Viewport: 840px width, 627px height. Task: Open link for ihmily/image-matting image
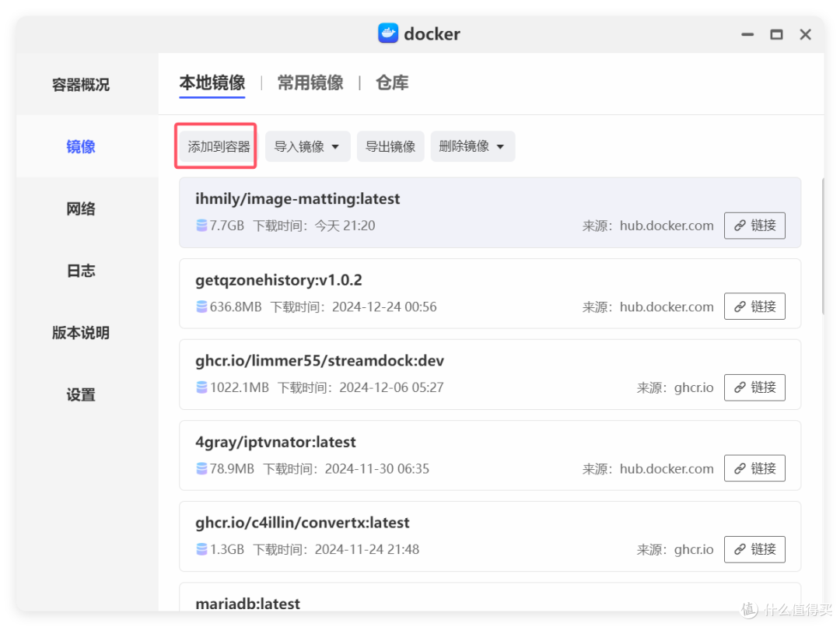point(754,226)
